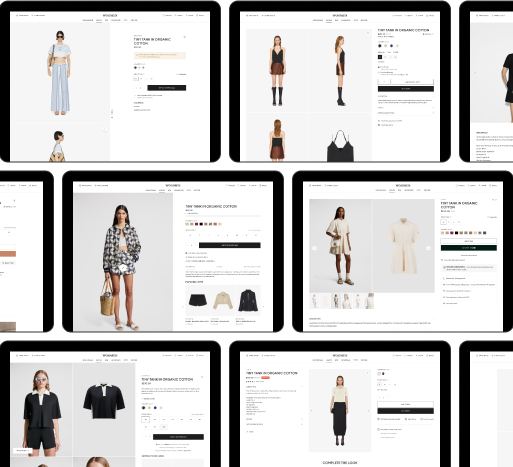Click expand icon on striped trousers photo

[x=105, y=128]
